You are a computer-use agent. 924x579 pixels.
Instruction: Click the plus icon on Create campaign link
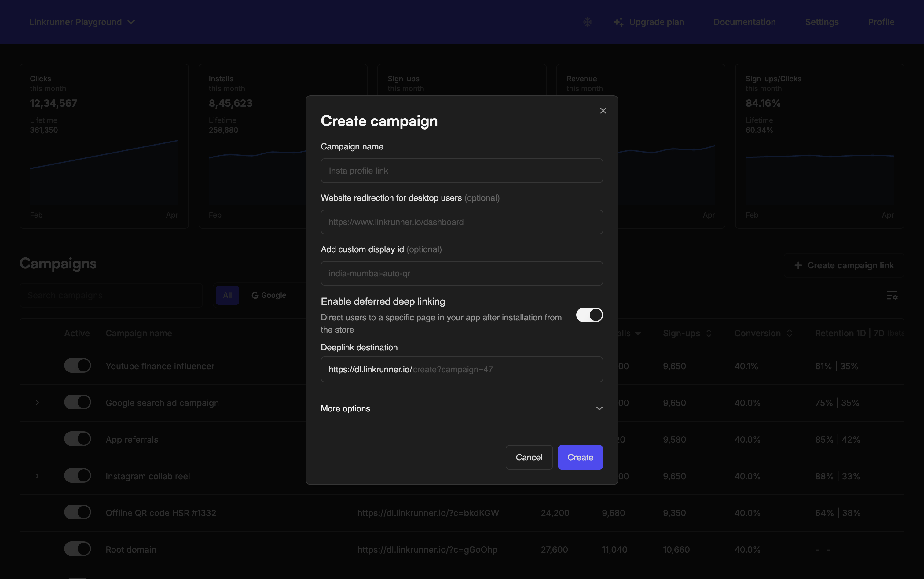(x=798, y=265)
